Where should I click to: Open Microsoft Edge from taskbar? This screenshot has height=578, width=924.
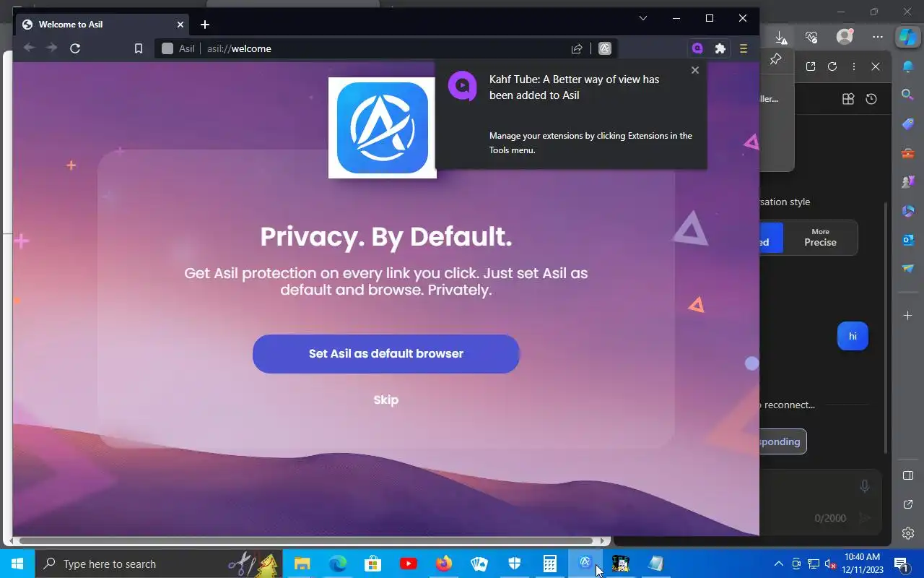337,564
